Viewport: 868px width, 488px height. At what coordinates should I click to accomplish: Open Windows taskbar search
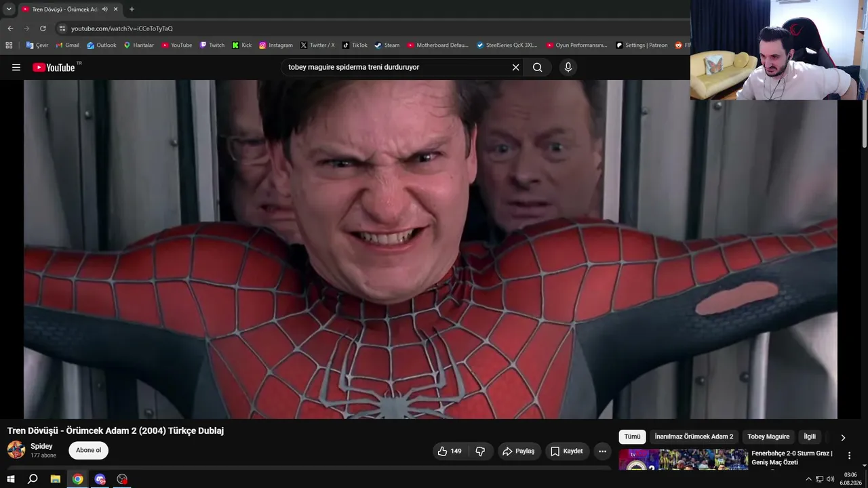point(33,479)
